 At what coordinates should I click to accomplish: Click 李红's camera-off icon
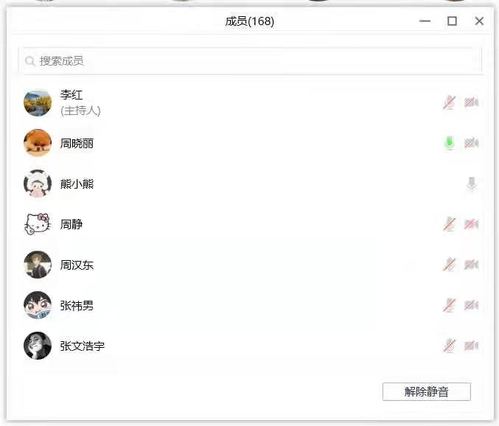(471, 102)
